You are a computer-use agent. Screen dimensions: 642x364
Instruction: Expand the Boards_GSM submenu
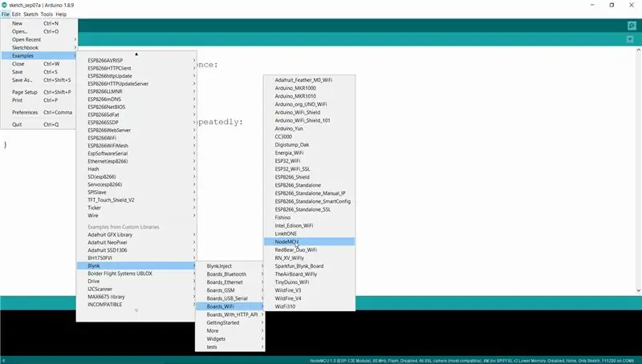coord(230,290)
